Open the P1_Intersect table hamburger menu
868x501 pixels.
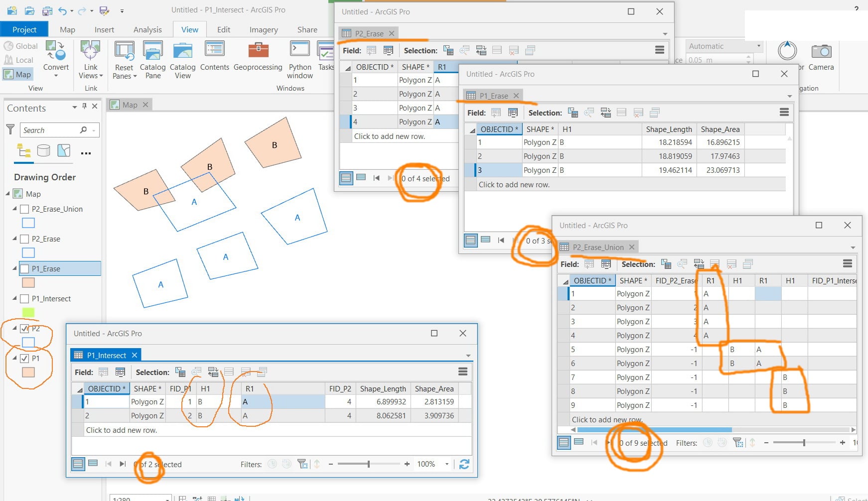463,372
